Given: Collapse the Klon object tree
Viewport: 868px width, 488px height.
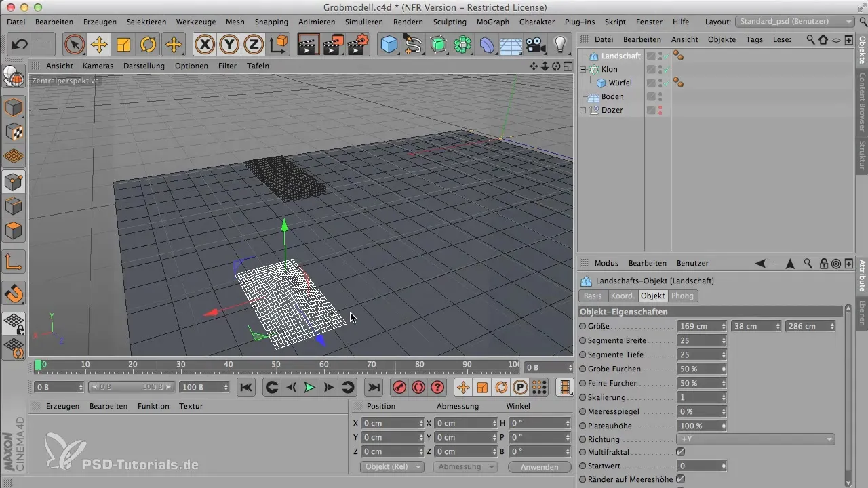Looking at the screenshot, I should tap(583, 69).
